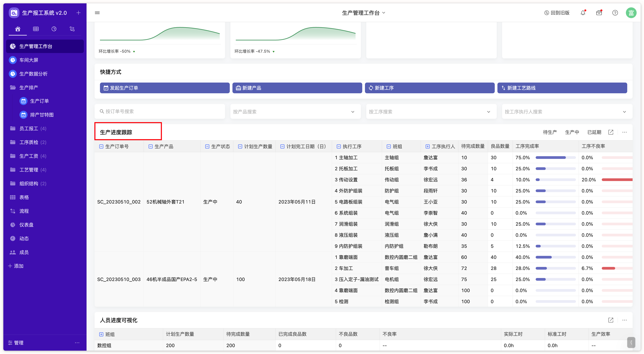Open 管理 at sidebar bottom
The image size is (644, 354).
coord(16,342)
